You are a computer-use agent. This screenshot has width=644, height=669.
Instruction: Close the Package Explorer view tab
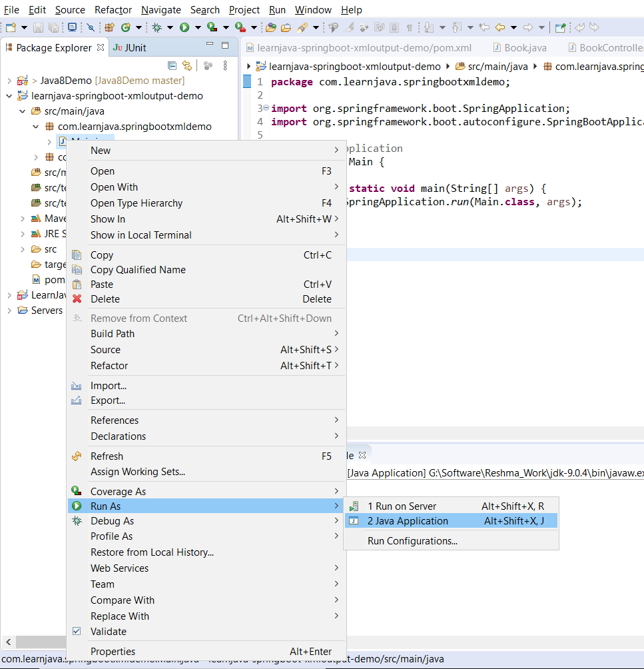click(101, 47)
